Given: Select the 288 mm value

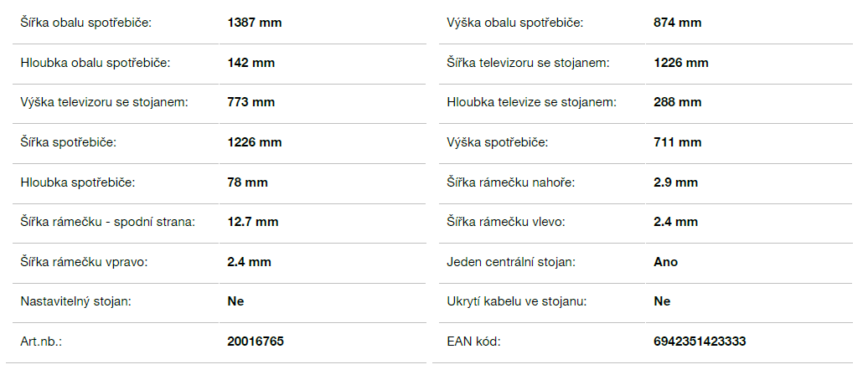Looking at the screenshot, I should 677,102.
